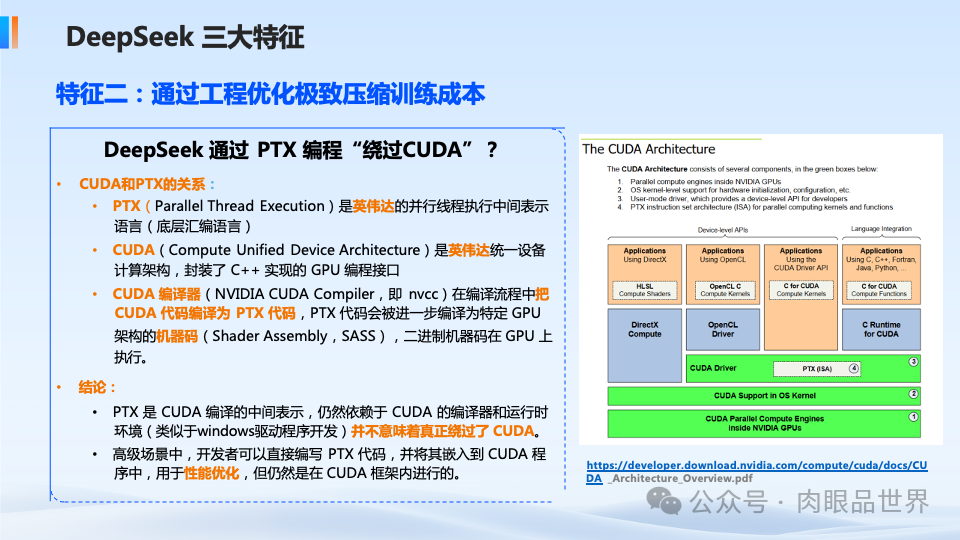Click list item "User-mode driver, which provides"

(738, 199)
